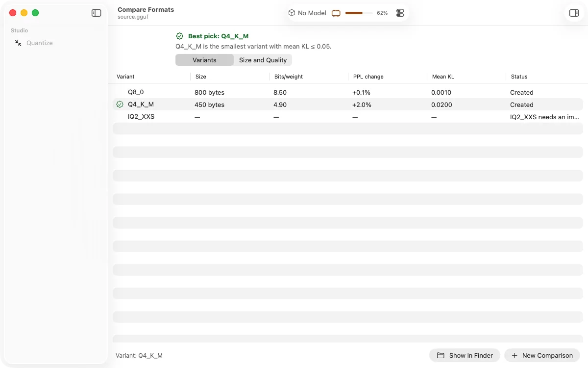Screen dimensions: 588x368
Task: Click the memory usage progress bar
Action: pyautogui.click(x=359, y=13)
